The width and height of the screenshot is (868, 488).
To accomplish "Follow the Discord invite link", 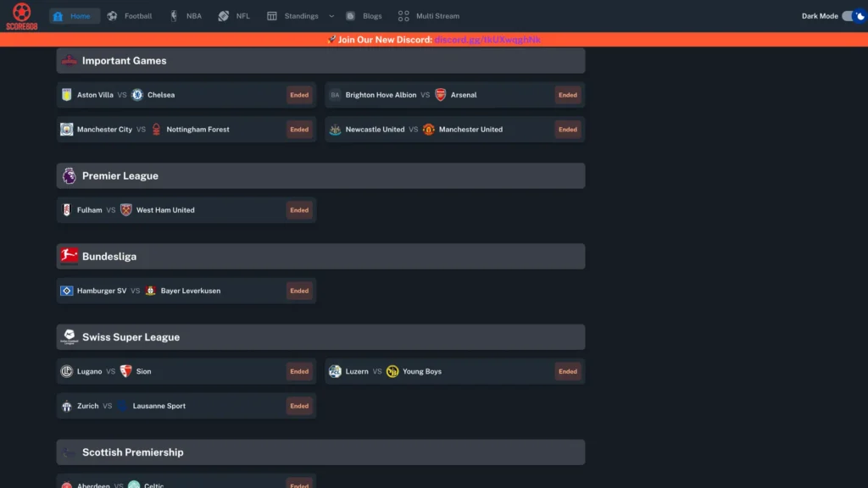I will click(x=487, y=40).
